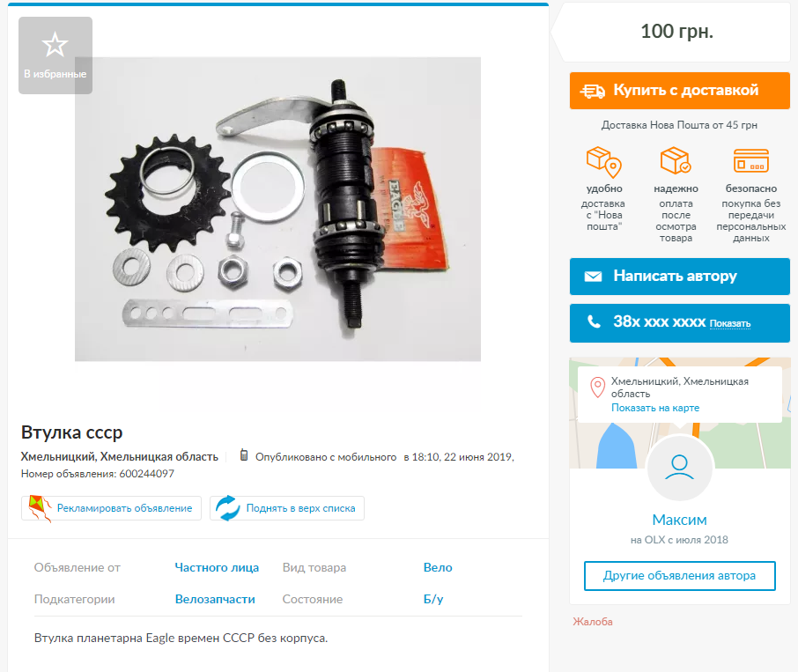The width and height of the screenshot is (798, 672).
Task: Click the Nova Poshta box-with-pin delivery icon
Action: click(604, 162)
